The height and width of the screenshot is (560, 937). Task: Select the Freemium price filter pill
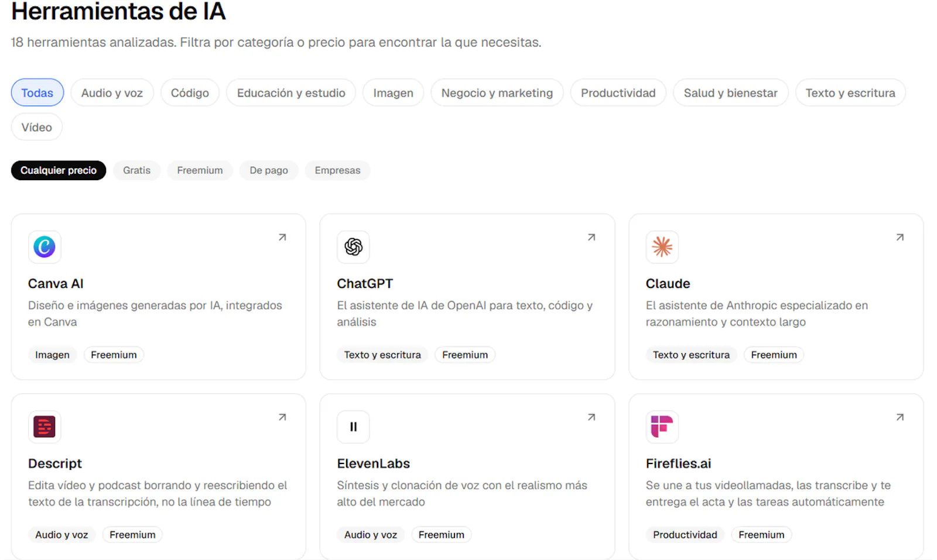(200, 170)
